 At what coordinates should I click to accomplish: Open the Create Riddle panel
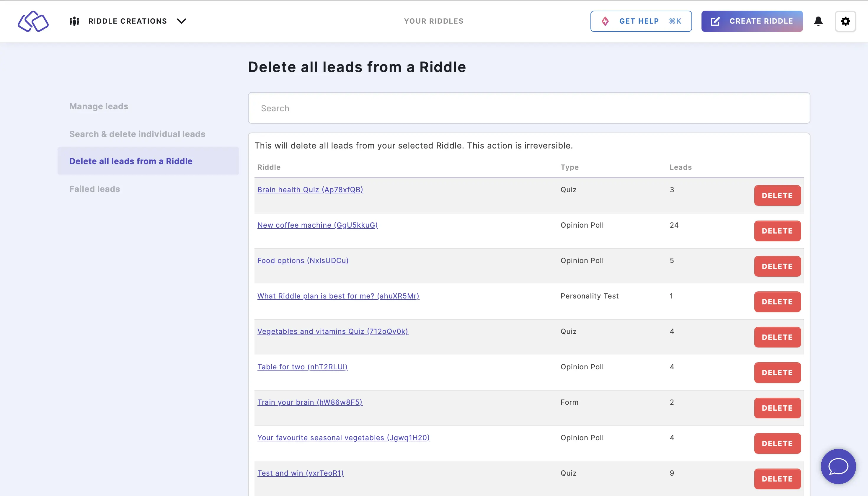pyautogui.click(x=752, y=21)
